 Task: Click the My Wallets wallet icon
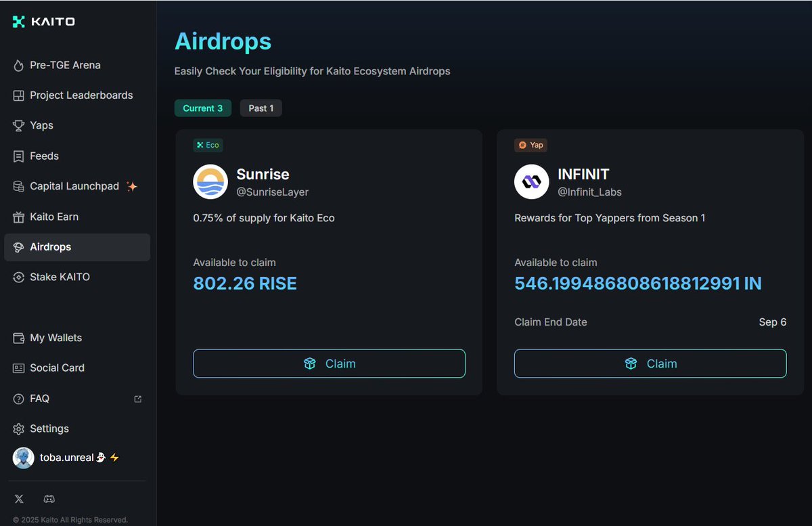pos(19,338)
